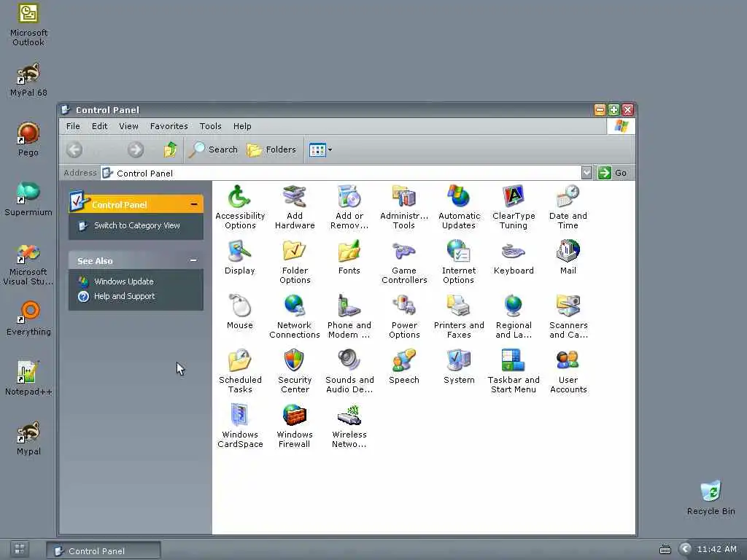Image resolution: width=747 pixels, height=560 pixels.
Task: Open the Edit menu
Action: coord(99,126)
